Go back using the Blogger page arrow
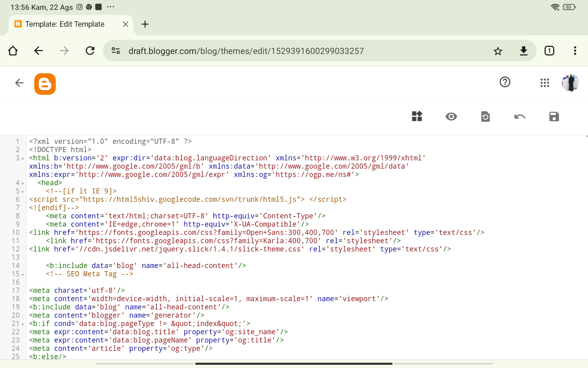The width and height of the screenshot is (588, 368). pyautogui.click(x=19, y=83)
